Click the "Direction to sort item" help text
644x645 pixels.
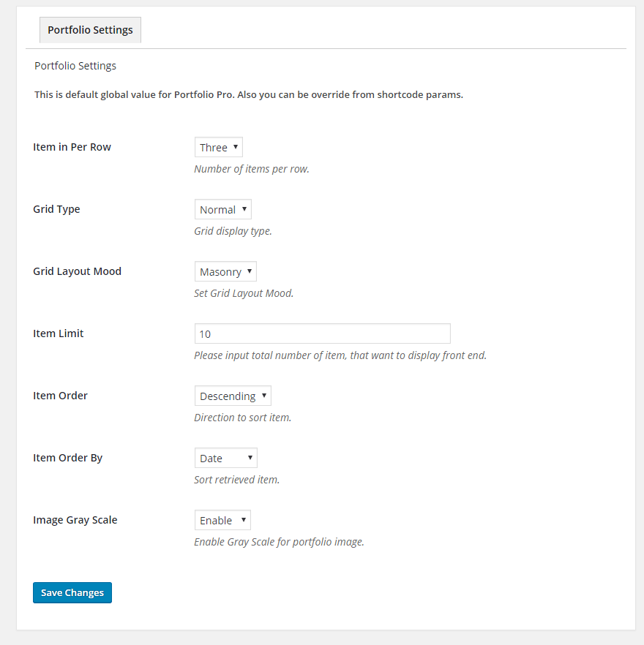click(x=242, y=418)
